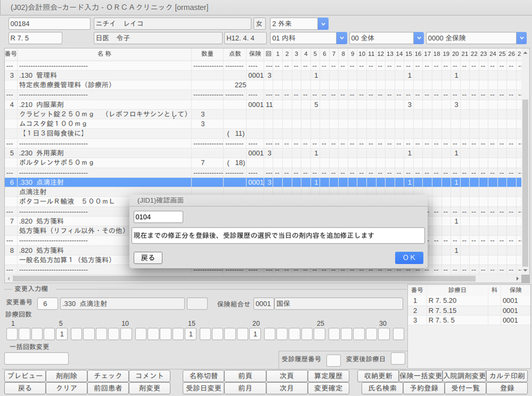Viewport: 532px width, 396px height.
Task: Click the patient number field 00184
Action: coord(49,24)
